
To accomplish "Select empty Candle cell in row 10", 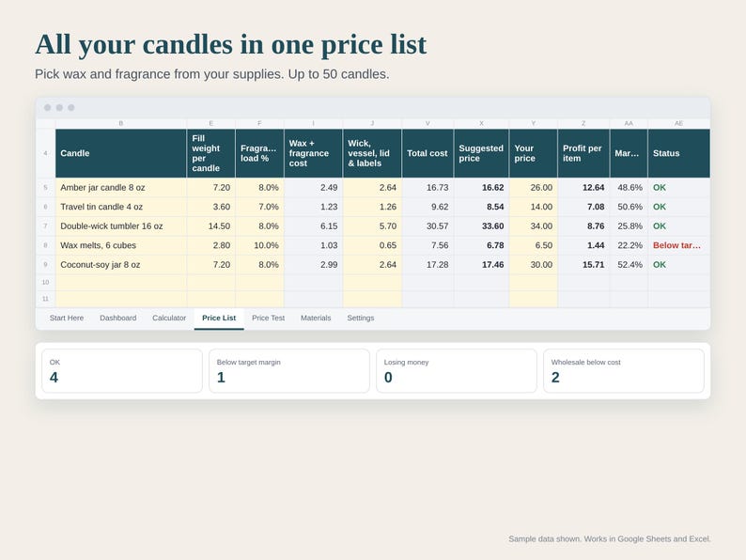I will [121, 282].
